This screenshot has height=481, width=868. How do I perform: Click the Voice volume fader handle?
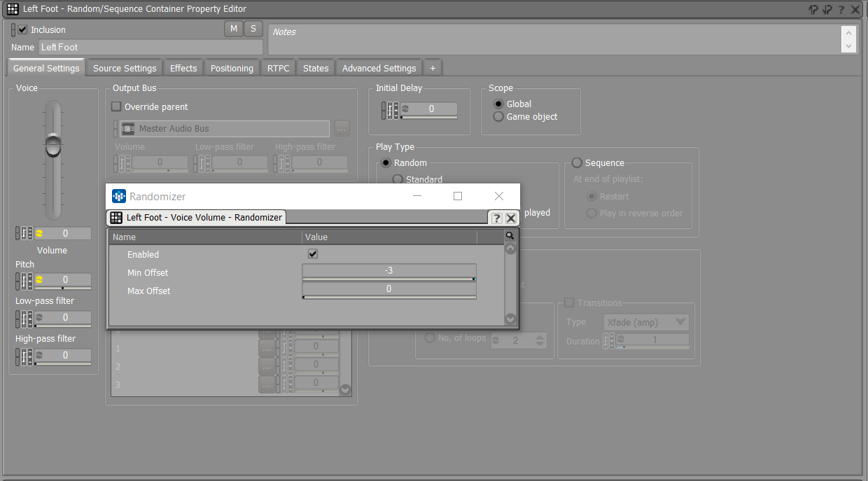(53, 146)
